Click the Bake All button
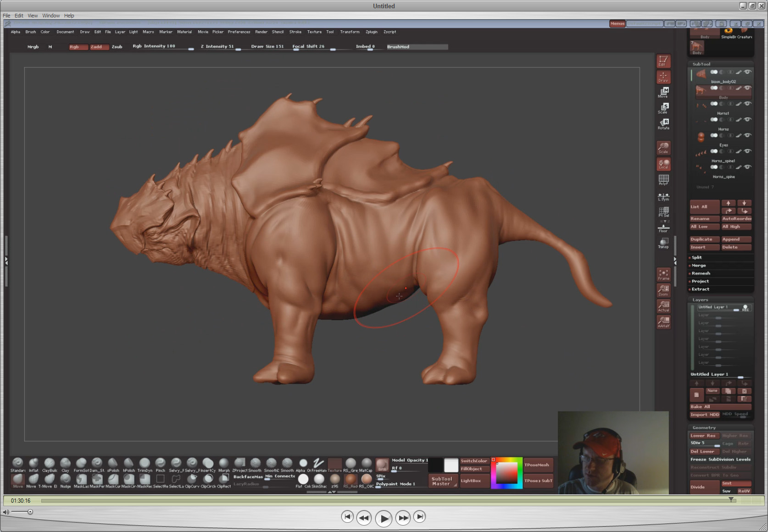Image resolution: width=768 pixels, height=532 pixels. [720, 407]
